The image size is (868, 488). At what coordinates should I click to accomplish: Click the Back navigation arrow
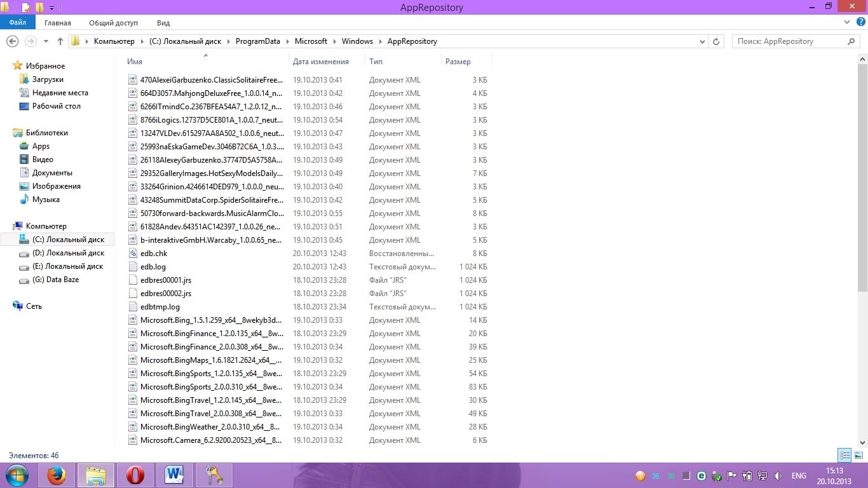tap(12, 41)
